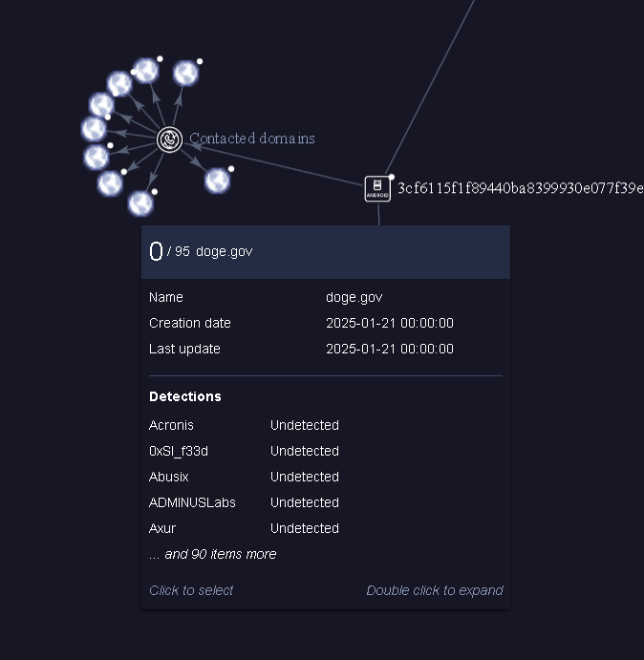
Task: Click the bottommost globe domain node
Action: pos(140,202)
